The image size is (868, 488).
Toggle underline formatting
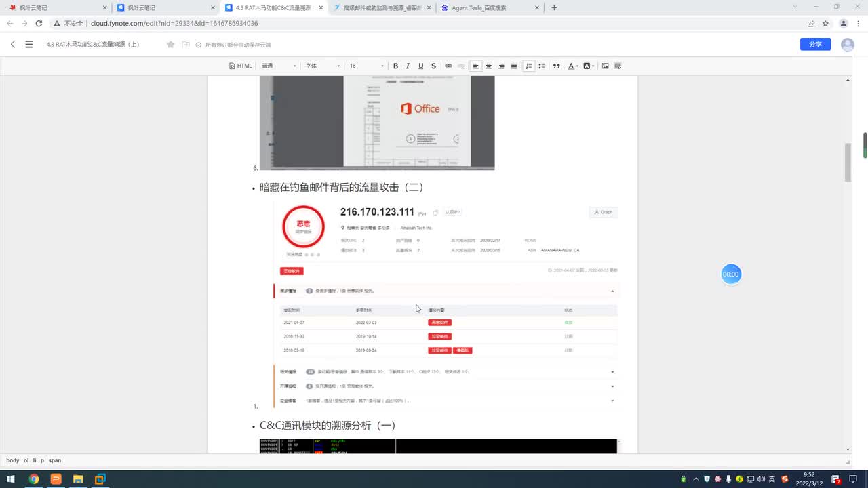pyautogui.click(x=420, y=66)
